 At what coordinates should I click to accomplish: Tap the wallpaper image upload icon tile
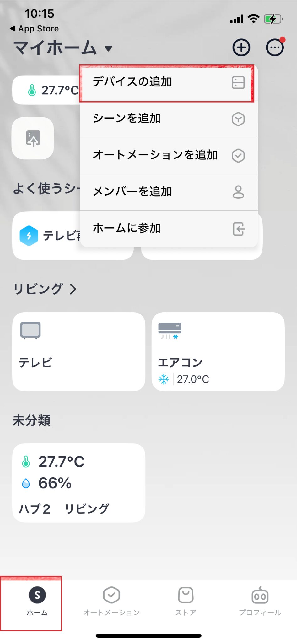33,138
